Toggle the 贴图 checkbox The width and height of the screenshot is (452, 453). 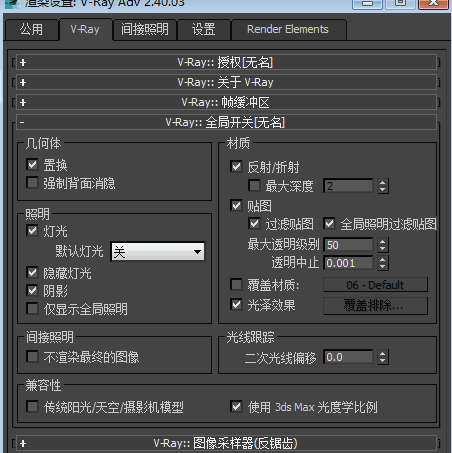(236, 205)
